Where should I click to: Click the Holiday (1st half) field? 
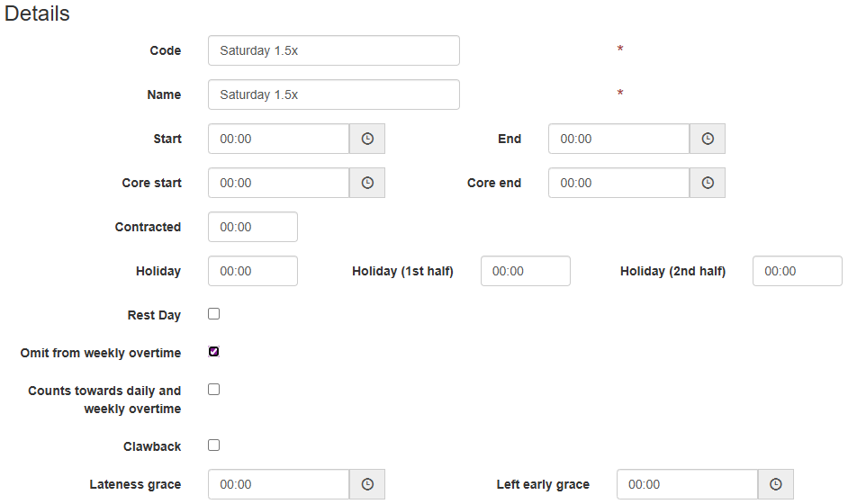tap(526, 271)
